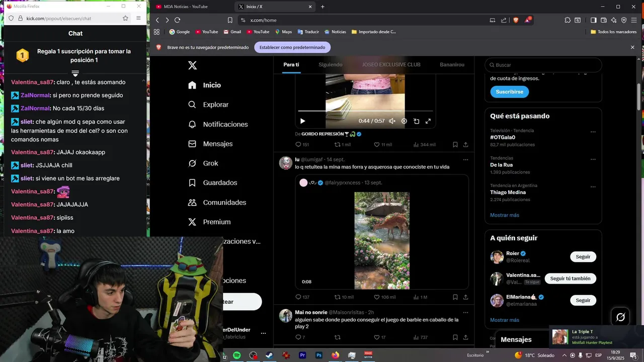Open Inicio in the X sidebar
The height and width of the screenshot is (362, 644).
point(204,85)
